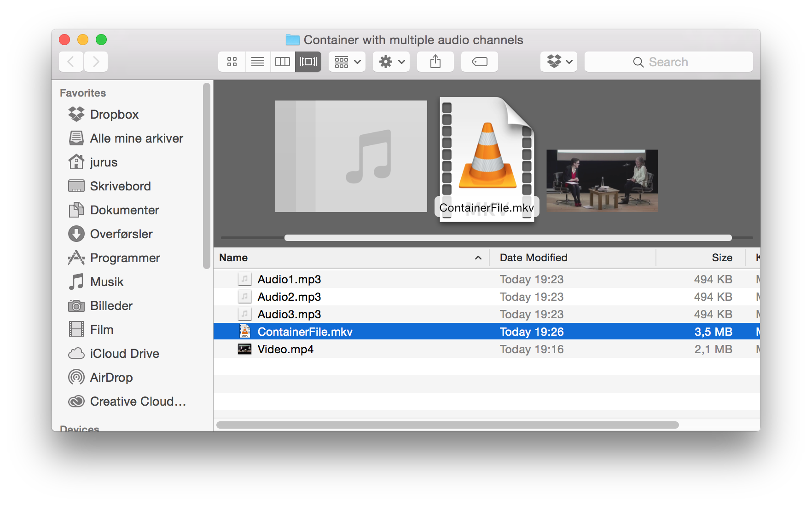The image size is (812, 505).
Task: Click the Favorites sidebar heading
Action: (x=83, y=93)
